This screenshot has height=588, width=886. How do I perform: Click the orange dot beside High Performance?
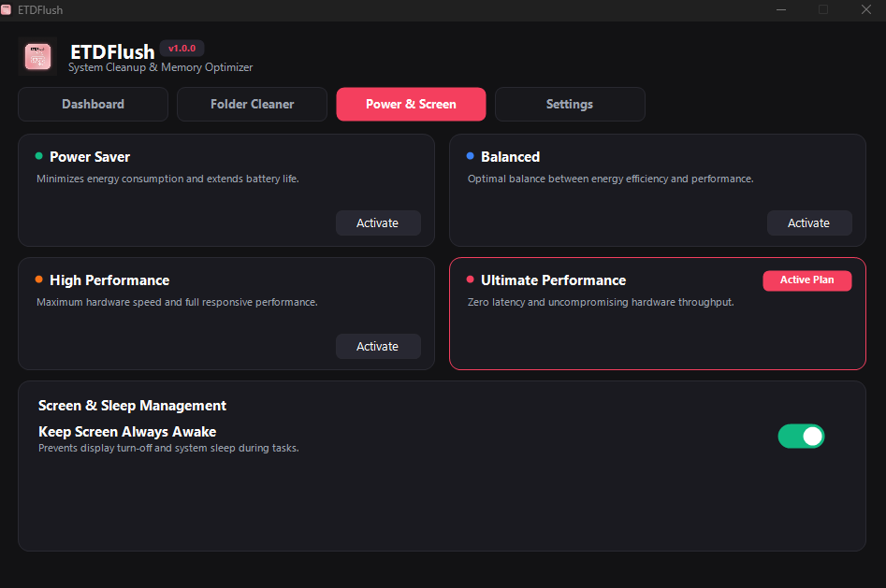(x=39, y=279)
